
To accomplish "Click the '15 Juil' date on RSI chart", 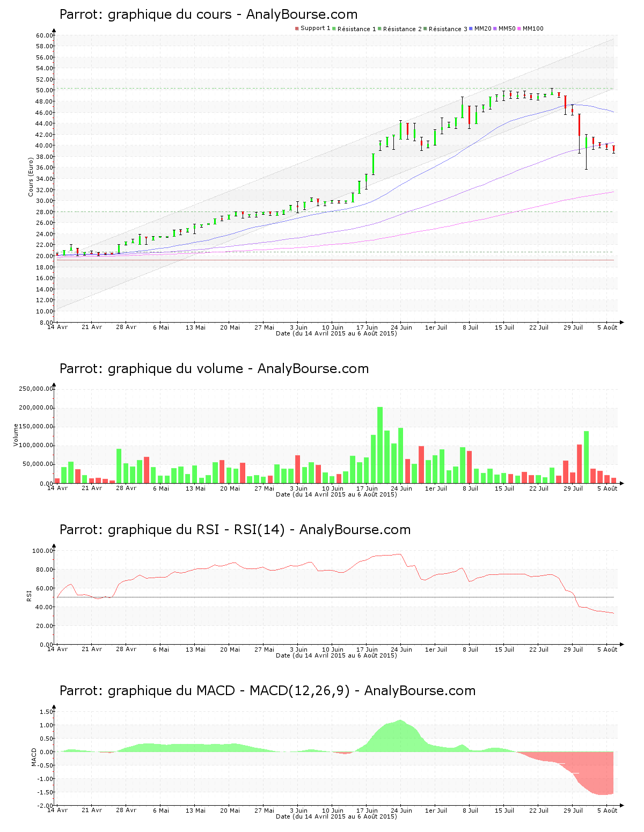I will point(504,649).
